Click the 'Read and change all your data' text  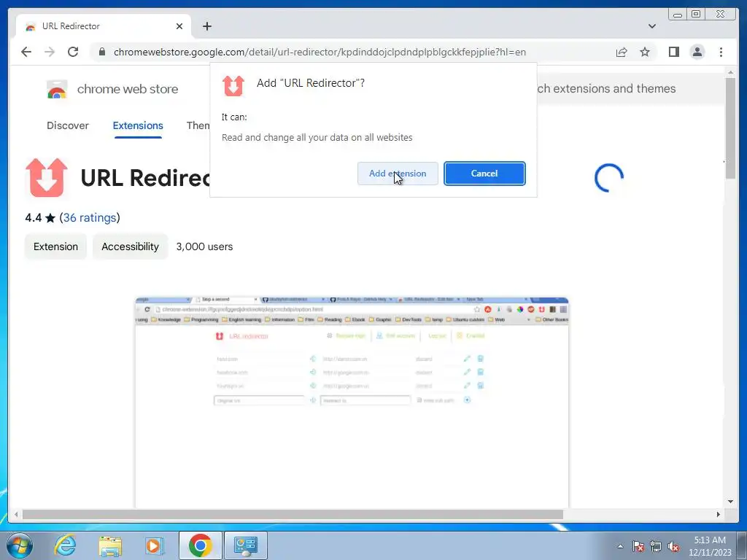[x=317, y=138]
